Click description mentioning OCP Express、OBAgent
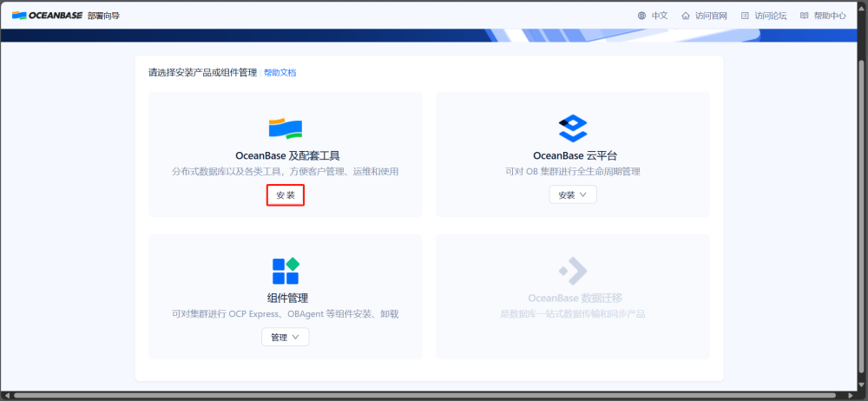The image size is (868, 401). coord(286,314)
